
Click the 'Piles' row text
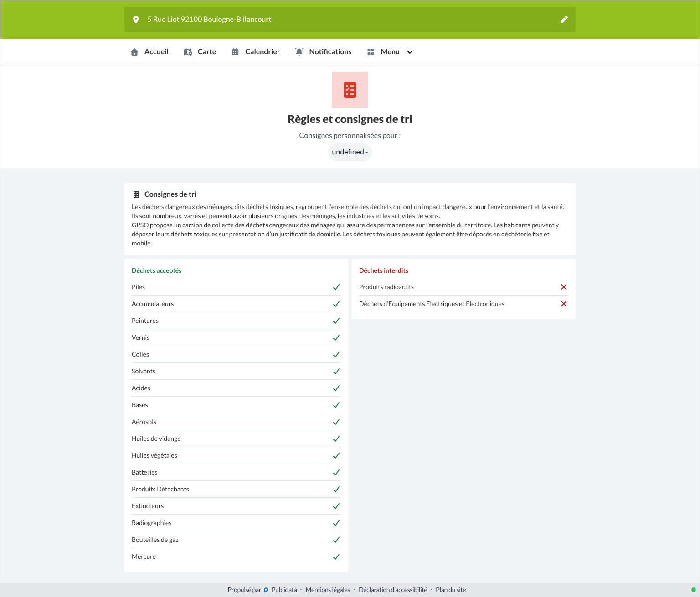138,287
